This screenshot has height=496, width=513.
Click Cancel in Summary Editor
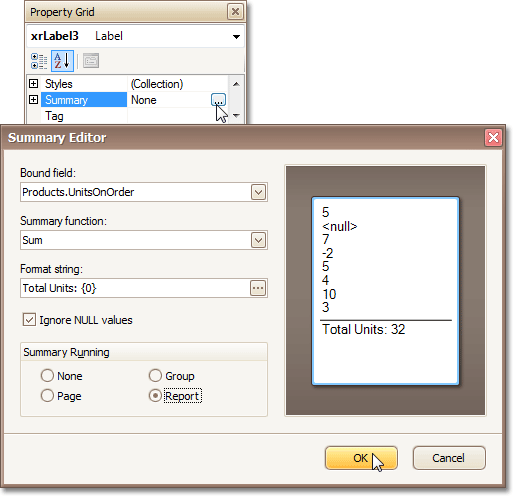coord(449,458)
